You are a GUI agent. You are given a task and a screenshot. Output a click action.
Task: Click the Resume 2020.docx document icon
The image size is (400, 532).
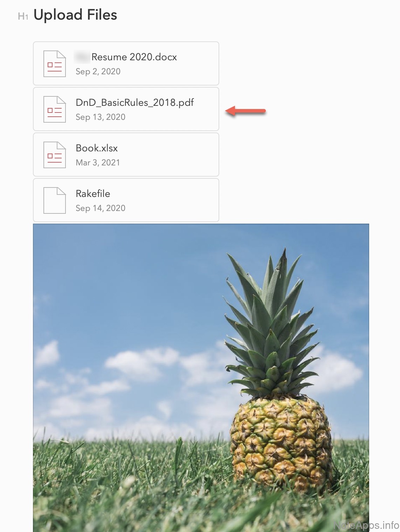(55, 64)
